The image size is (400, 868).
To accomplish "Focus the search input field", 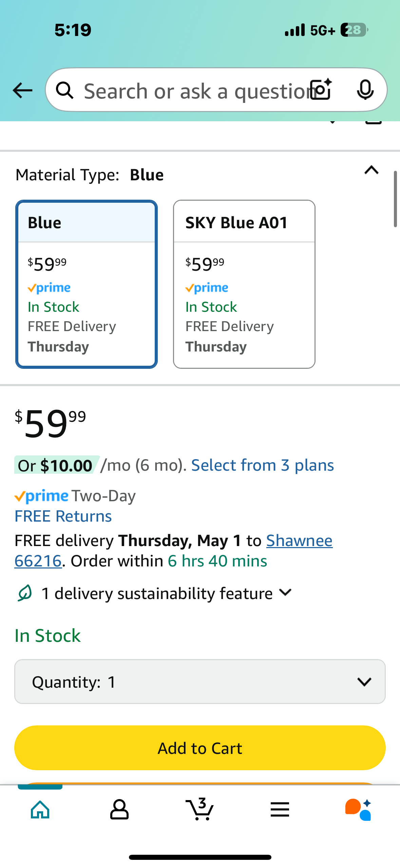I will pyautogui.click(x=193, y=91).
